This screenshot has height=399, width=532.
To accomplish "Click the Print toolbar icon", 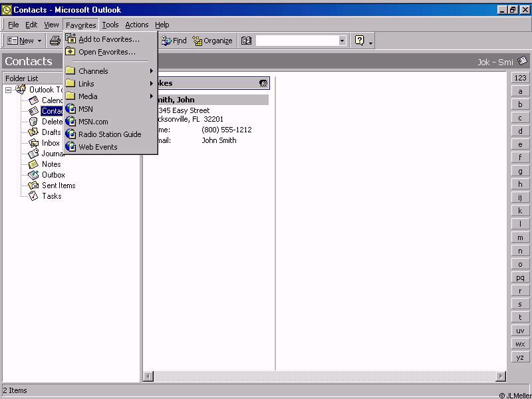I will point(55,41).
